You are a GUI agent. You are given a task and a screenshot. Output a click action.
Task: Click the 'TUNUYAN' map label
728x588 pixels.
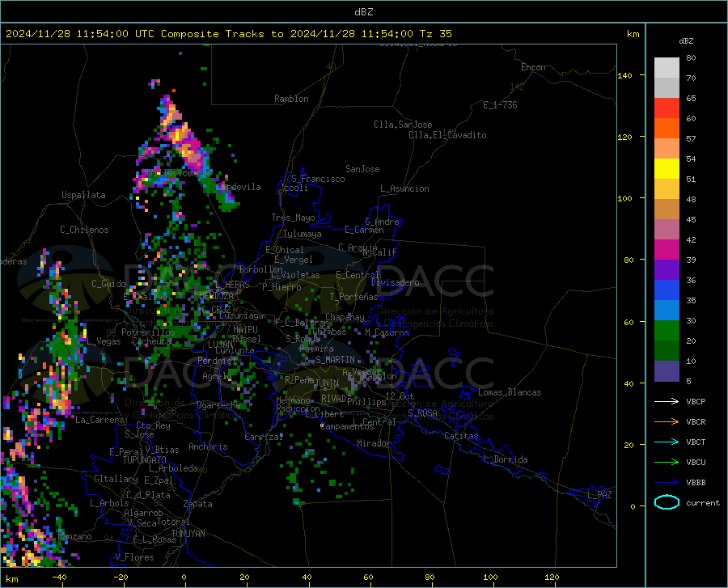pyautogui.click(x=188, y=533)
